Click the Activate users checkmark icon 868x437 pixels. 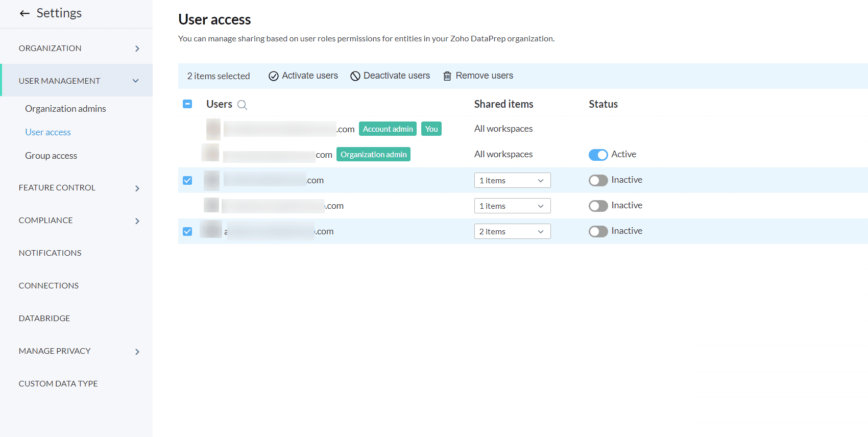point(274,76)
